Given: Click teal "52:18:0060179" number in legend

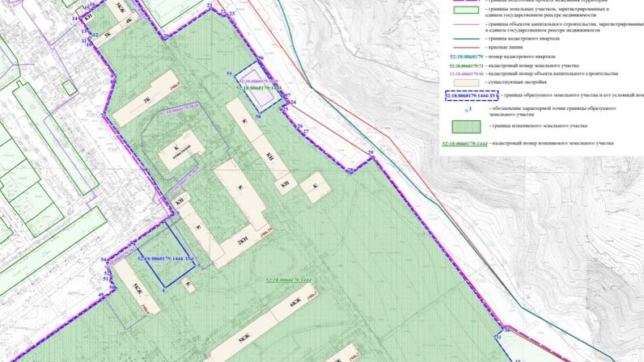Looking at the screenshot, I should click(x=467, y=57).
